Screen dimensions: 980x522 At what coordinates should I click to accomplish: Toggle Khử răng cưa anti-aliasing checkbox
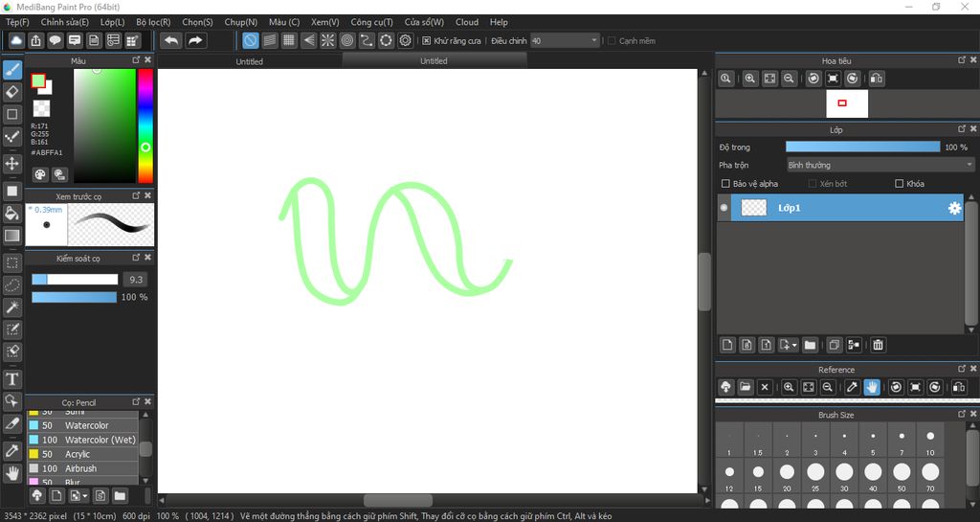[x=426, y=40]
